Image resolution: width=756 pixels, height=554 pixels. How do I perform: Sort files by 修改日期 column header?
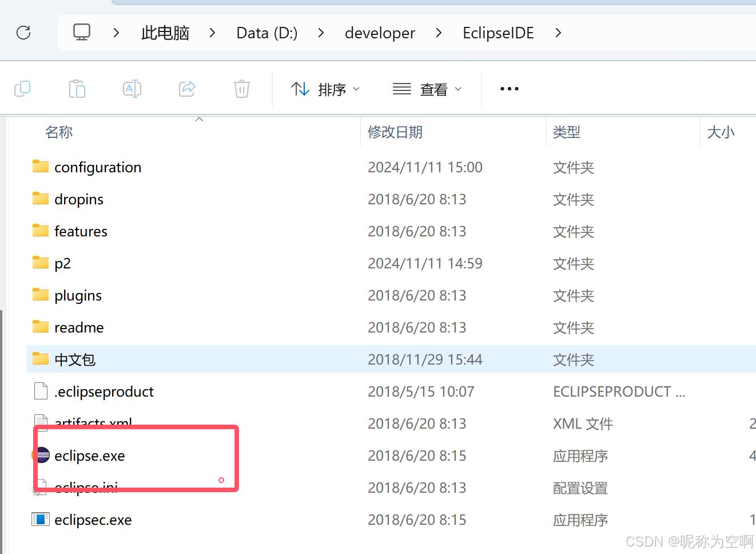click(x=395, y=132)
